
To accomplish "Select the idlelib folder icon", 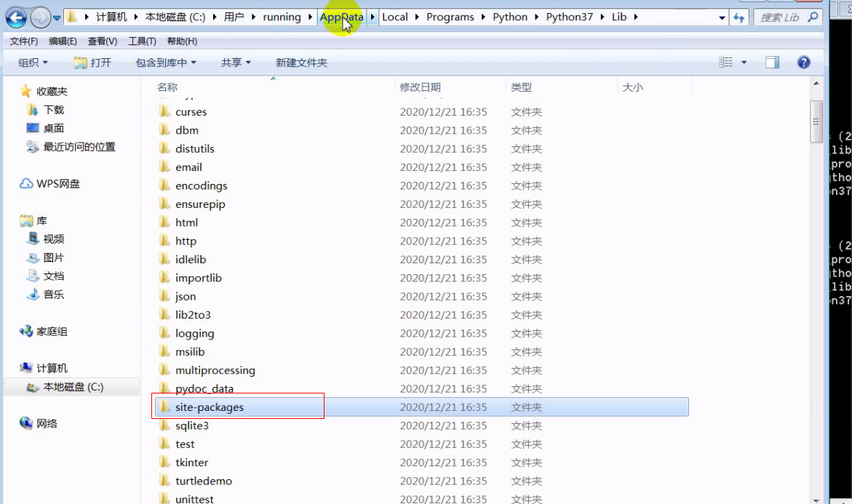I will 164,259.
